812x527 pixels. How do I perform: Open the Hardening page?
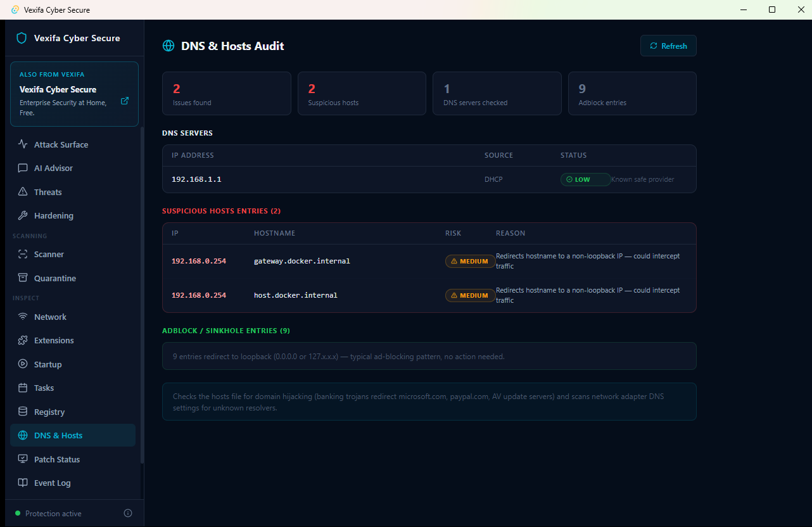[x=73, y=215]
